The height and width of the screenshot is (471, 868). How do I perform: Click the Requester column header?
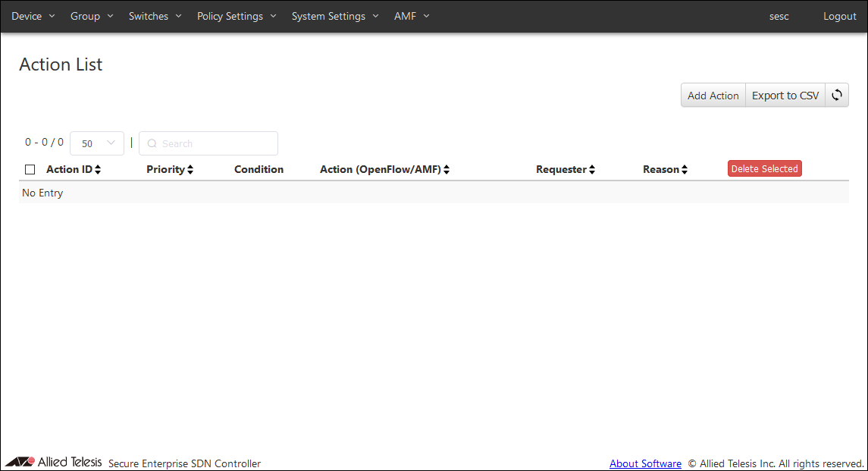pos(561,170)
